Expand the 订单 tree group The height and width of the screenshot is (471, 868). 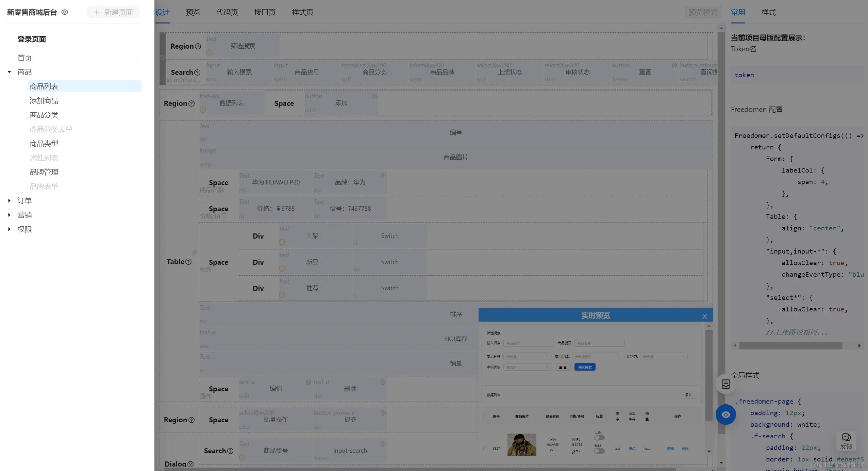click(10, 201)
